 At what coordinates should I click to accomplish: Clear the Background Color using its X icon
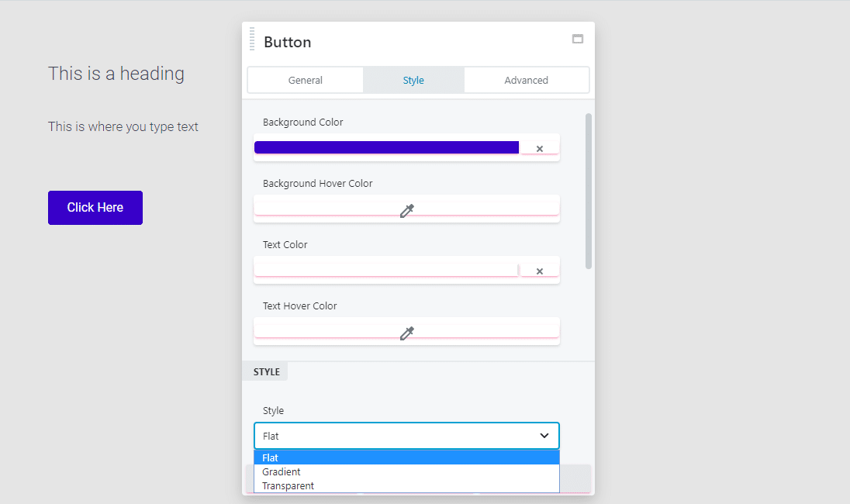(539, 147)
